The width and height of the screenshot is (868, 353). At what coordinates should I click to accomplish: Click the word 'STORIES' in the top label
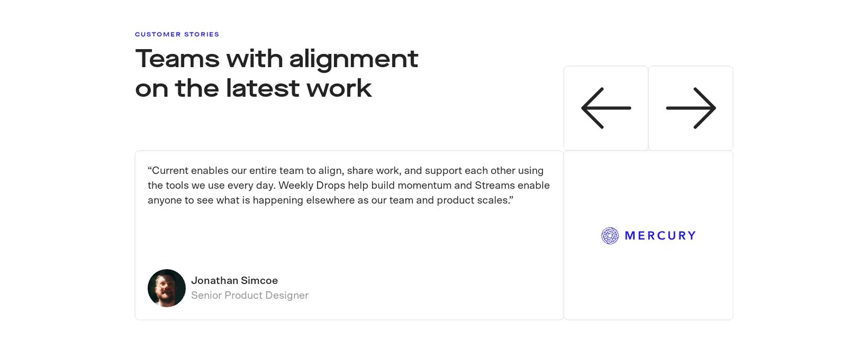tap(202, 35)
